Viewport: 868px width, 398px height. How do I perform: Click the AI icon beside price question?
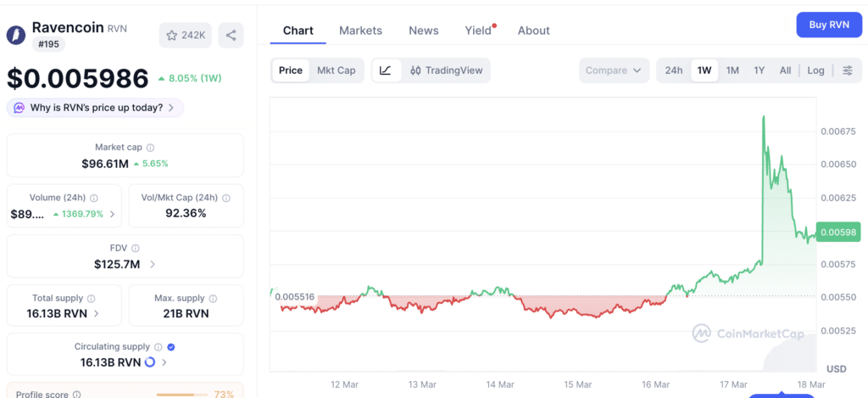[x=19, y=108]
